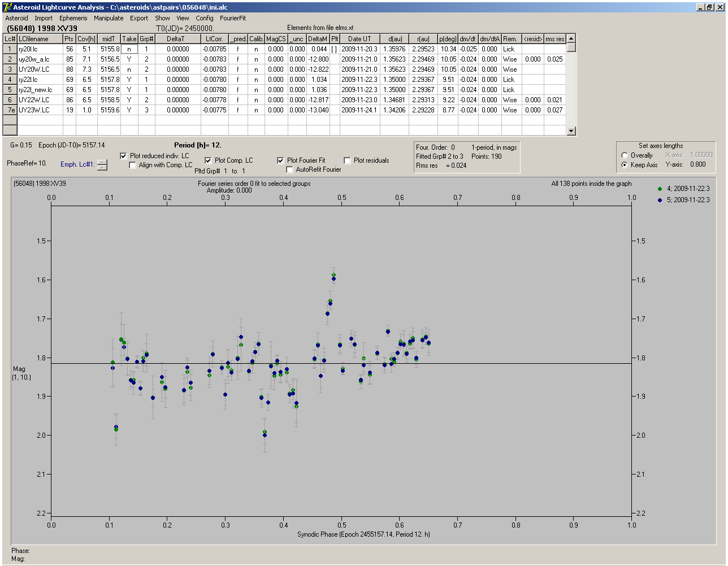Click the Emph. Lc#1 label
Screen dimensions: 728x566
(77, 164)
